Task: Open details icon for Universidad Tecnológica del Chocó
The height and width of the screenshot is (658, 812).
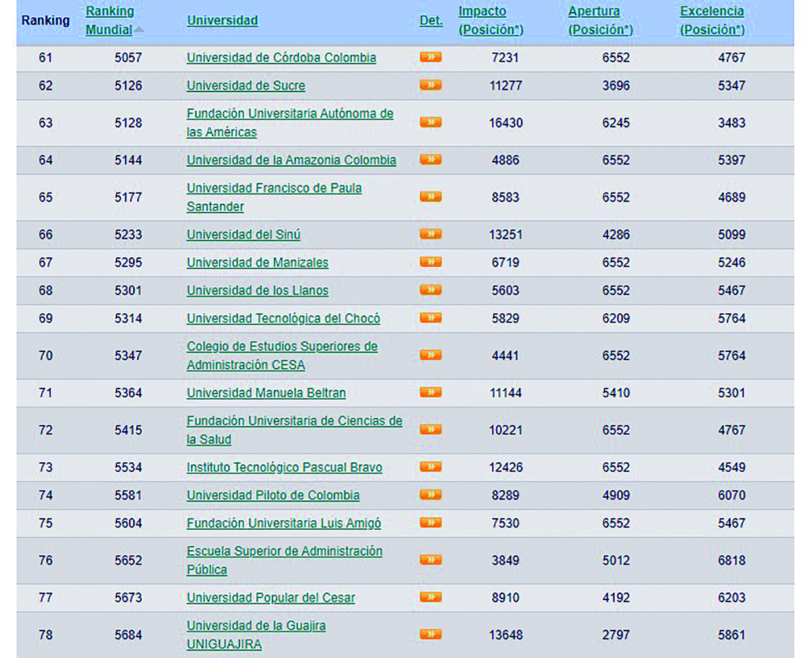Action: pos(430,318)
